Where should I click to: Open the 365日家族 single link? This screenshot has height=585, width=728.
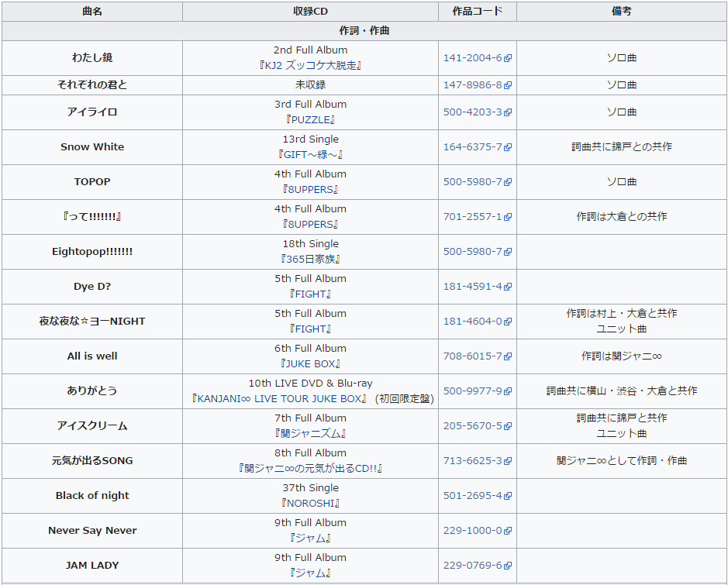tap(310, 259)
